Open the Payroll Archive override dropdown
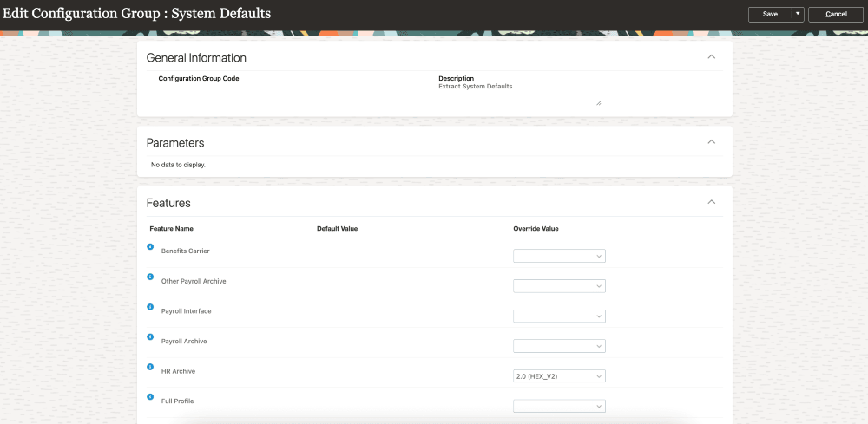The height and width of the screenshot is (424, 868). pos(559,346)
